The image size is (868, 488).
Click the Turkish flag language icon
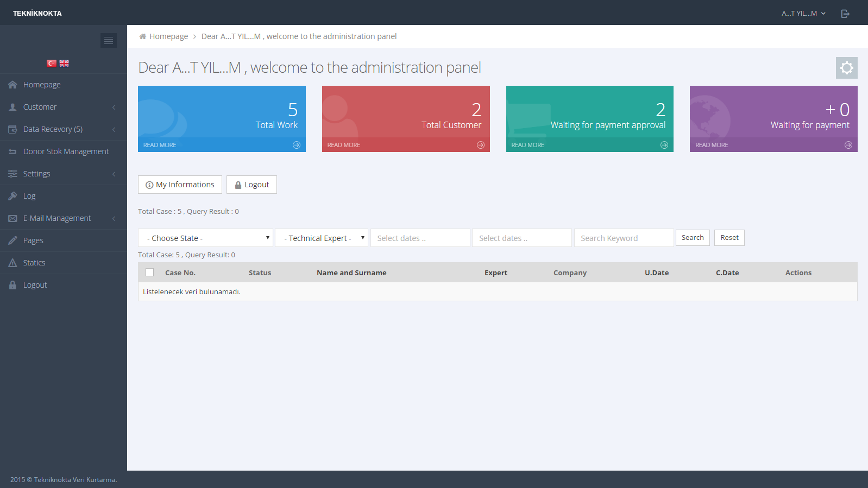click(52, 64)
